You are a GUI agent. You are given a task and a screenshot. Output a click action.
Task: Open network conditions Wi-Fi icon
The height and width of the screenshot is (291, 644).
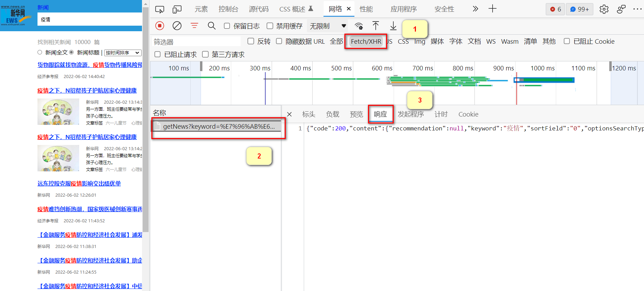pyautogui.click(x=359, y=26)
